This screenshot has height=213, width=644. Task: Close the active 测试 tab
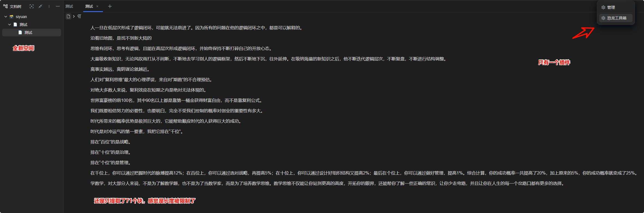click(x=97, y=6)
